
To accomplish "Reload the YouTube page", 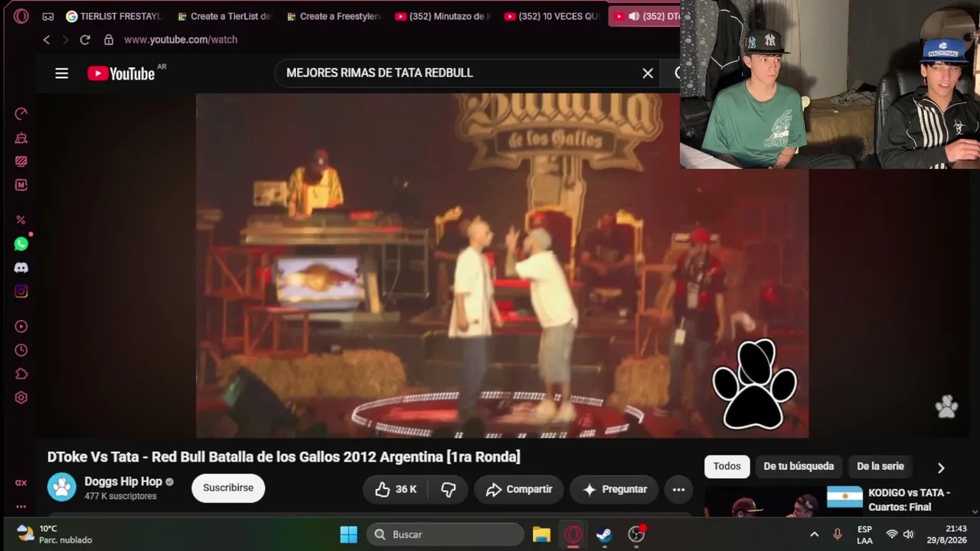I will [85, 40].
